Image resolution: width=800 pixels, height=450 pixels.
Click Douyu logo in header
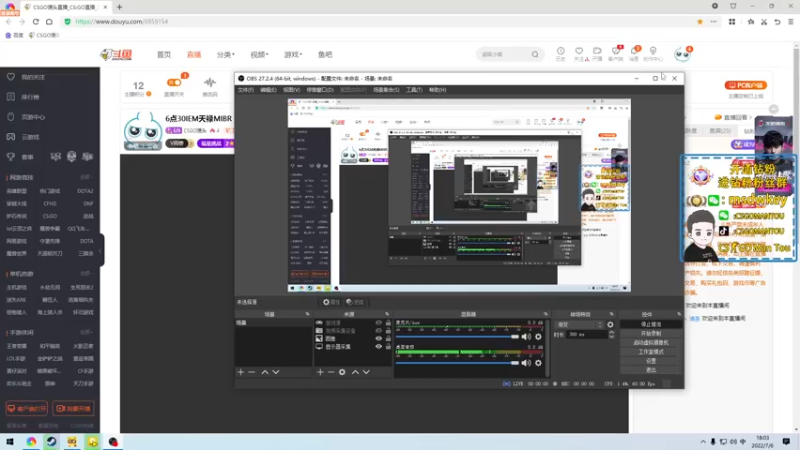[116, 54]
